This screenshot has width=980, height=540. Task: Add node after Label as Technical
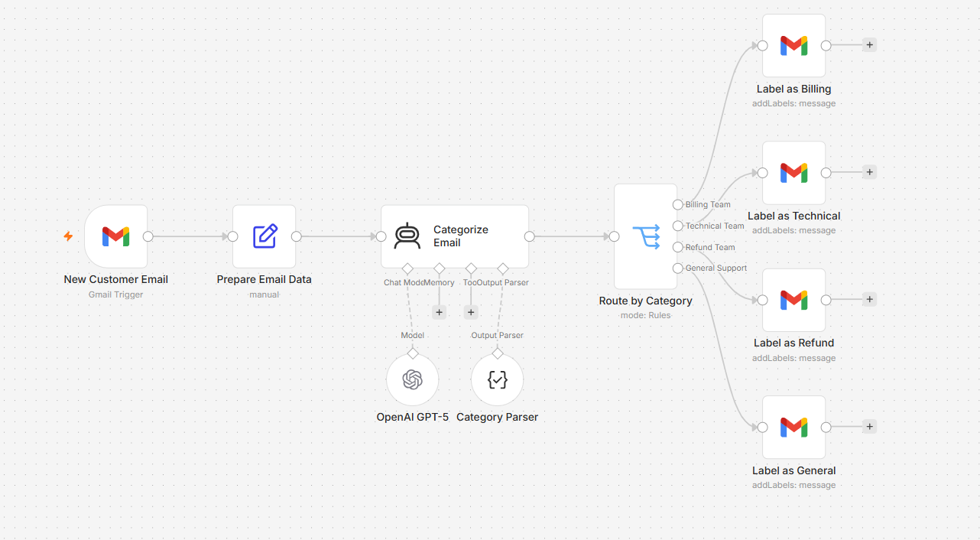click(869, 173)
